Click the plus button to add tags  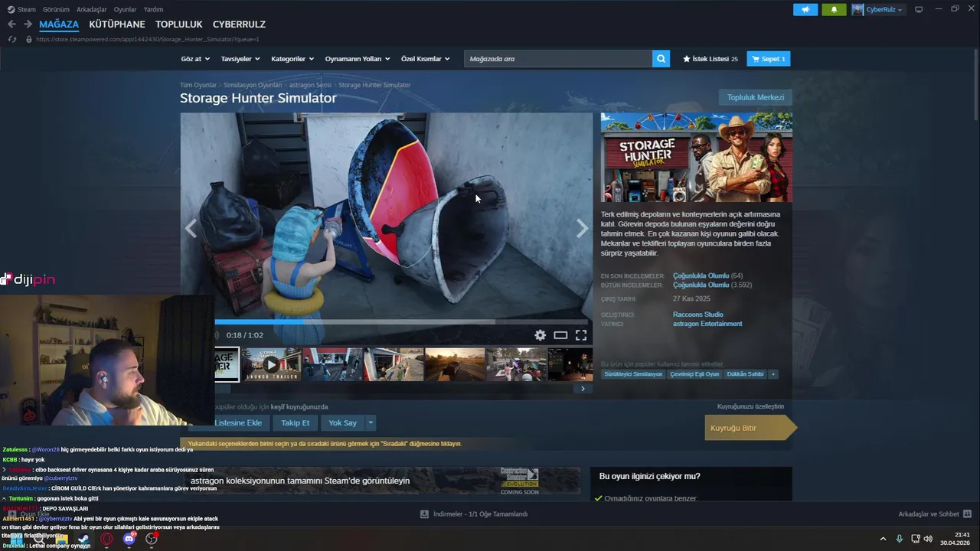coord(773,374)
